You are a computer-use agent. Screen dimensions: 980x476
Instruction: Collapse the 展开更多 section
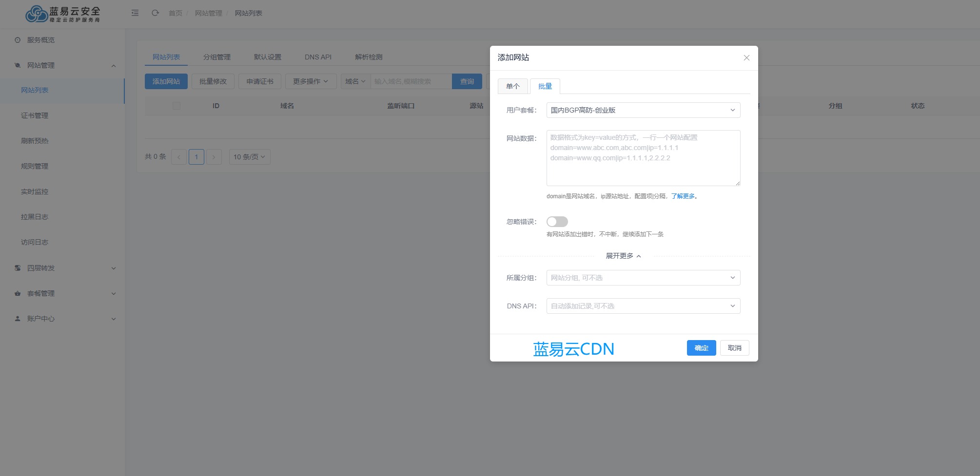[623, 256]
